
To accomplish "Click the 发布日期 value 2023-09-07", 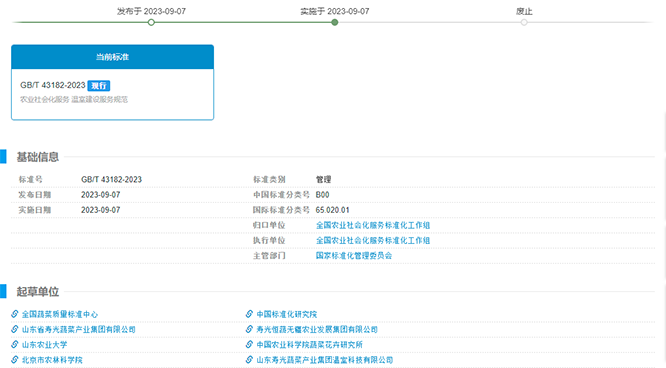I will (x=101, y=195).
